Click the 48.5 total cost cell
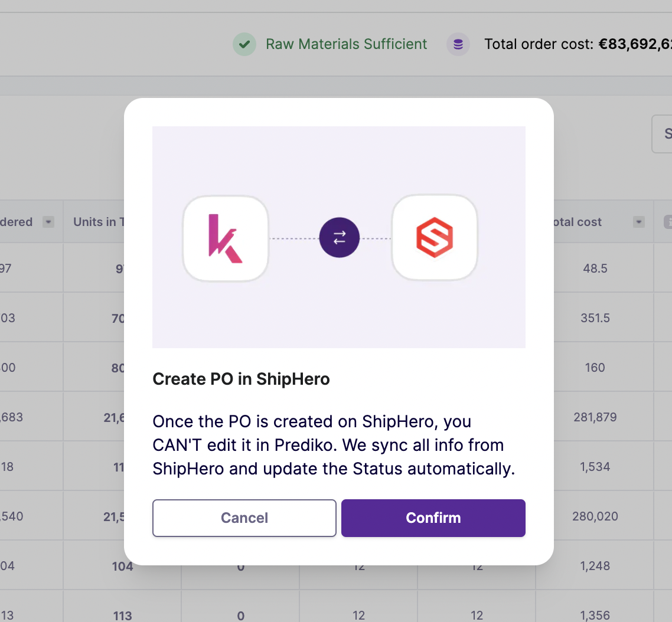Screen dimensions: 672x622 595,269
